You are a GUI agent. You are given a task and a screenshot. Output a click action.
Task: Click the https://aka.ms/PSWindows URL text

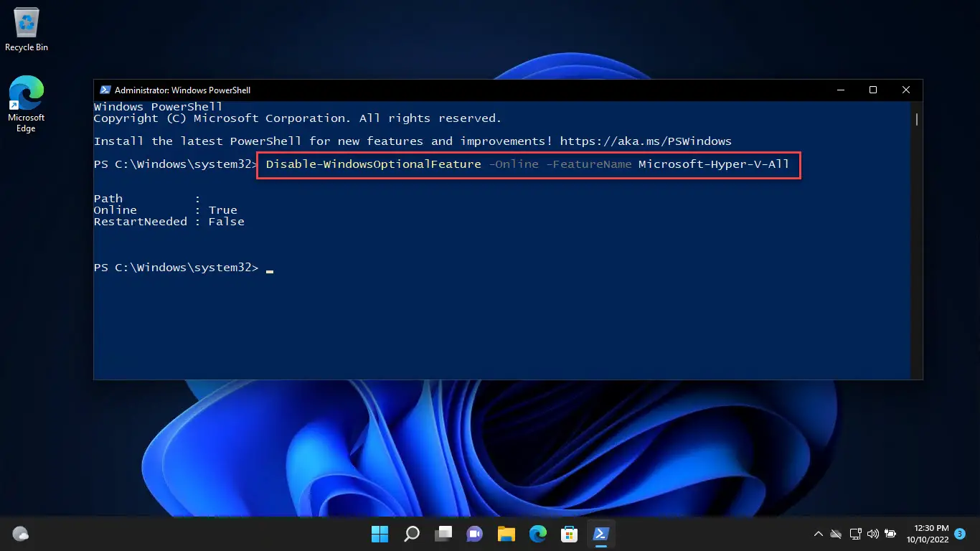(x=646, y=141)
